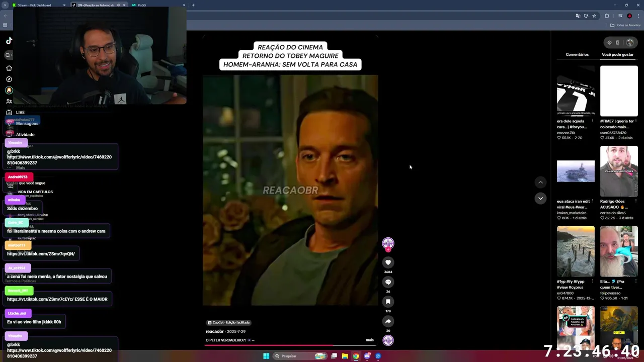Expand video description with 'mais'

pos(370,340)
